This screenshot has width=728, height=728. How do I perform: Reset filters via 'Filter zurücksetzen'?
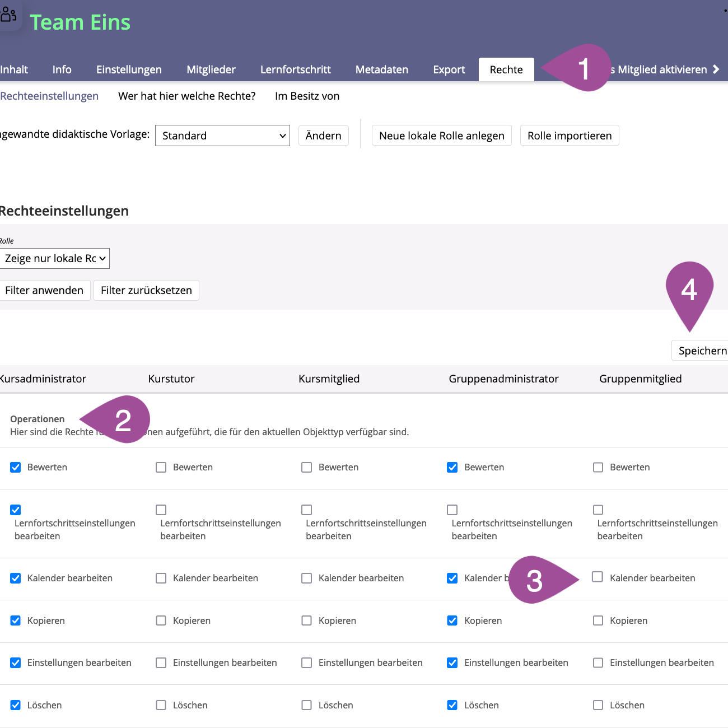tap(146, 290)
